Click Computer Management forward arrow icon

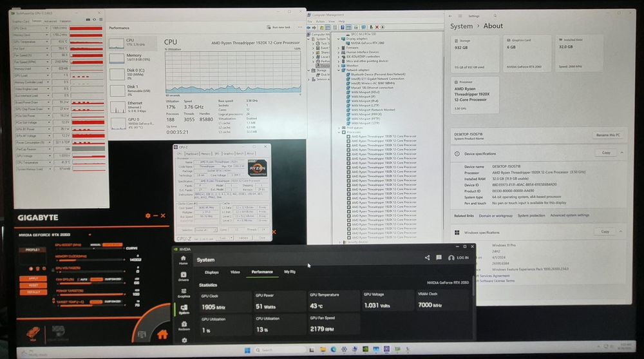point(314,28)
